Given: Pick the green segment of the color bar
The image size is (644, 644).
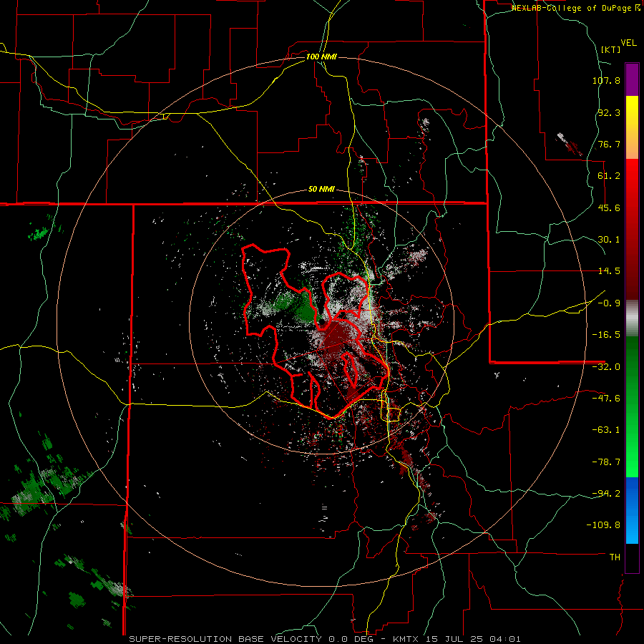Looking at the screenshot, I should tap(632, 406).
